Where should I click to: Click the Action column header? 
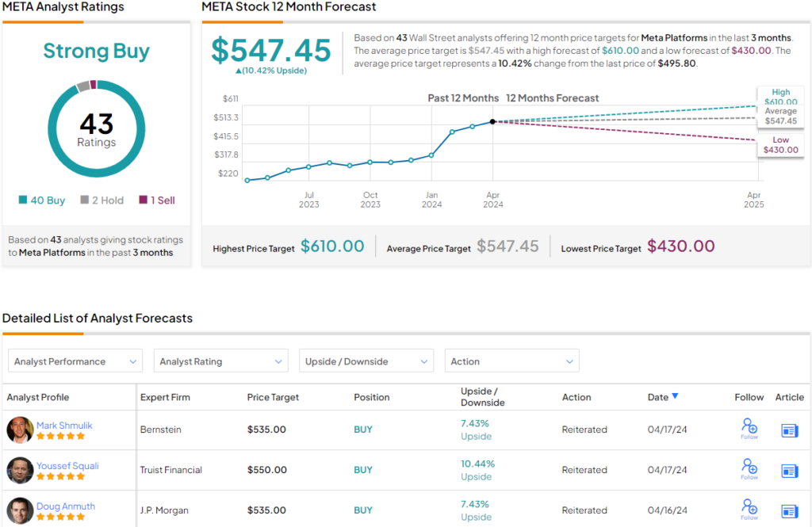(576, 397)
